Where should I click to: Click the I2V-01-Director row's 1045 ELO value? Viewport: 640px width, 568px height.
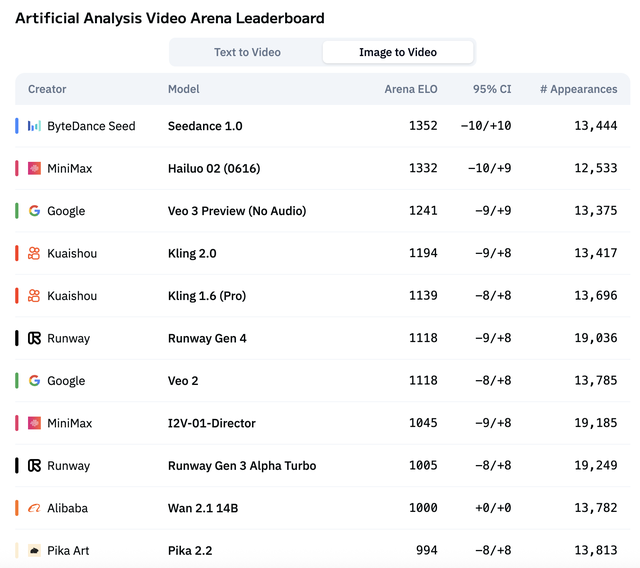[x=423, y=423]
